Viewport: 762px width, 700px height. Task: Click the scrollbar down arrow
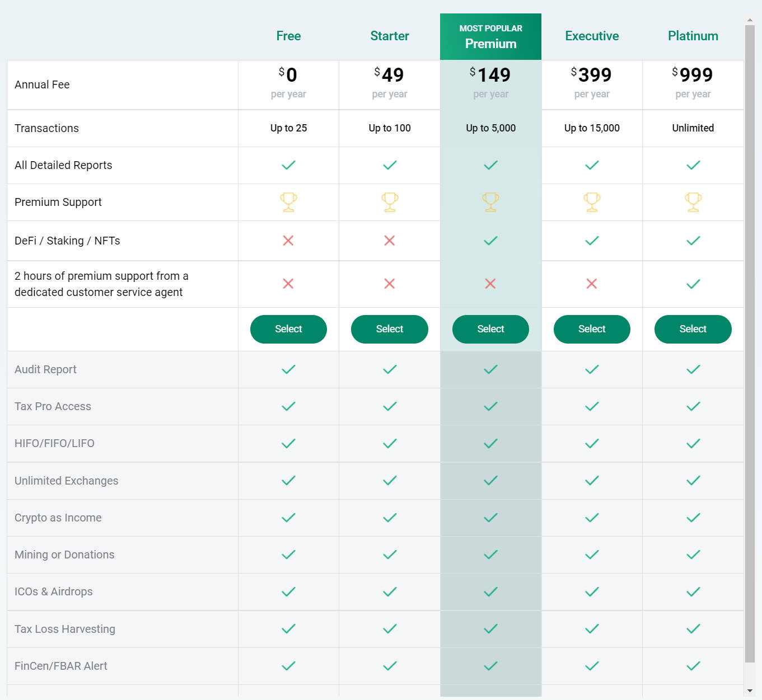[750, 691]
